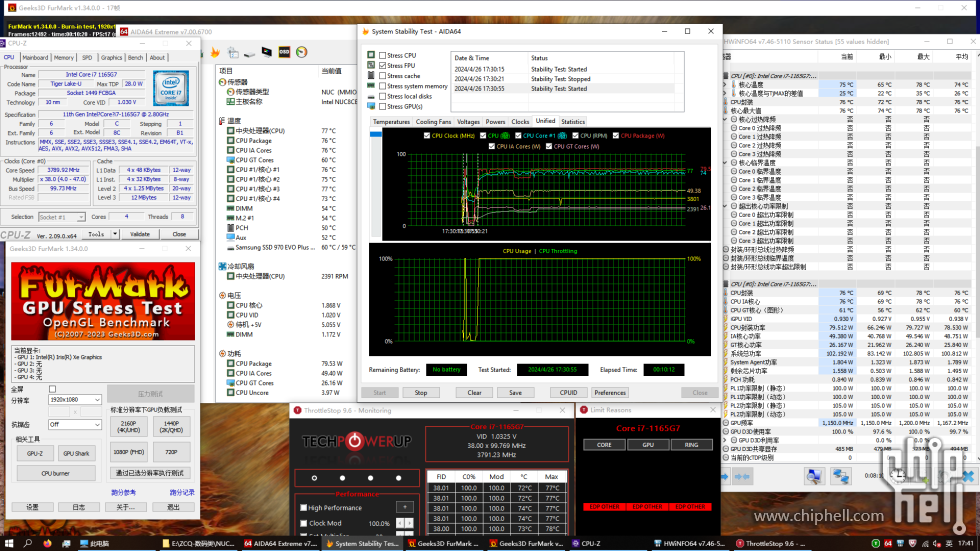Click the HWiNFO monitor search icon
Viewport: 980px width, 551px height.
click(x=814, y=477)
